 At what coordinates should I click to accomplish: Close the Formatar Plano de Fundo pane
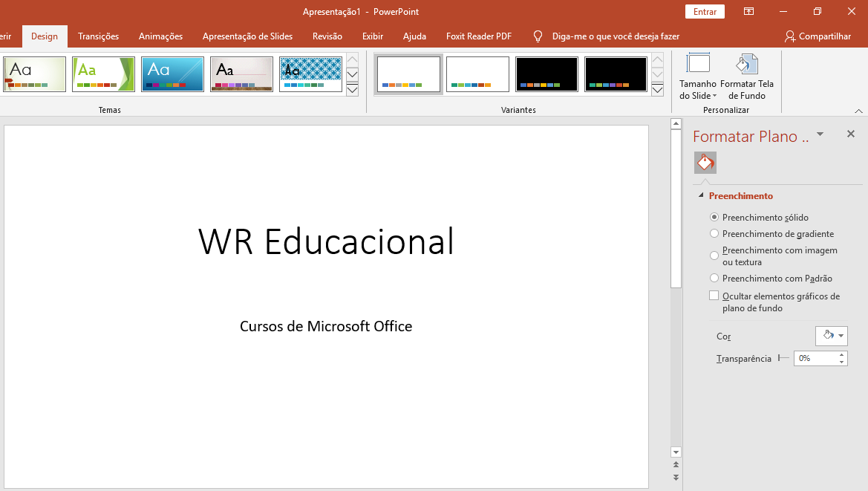tap(851, 134)
